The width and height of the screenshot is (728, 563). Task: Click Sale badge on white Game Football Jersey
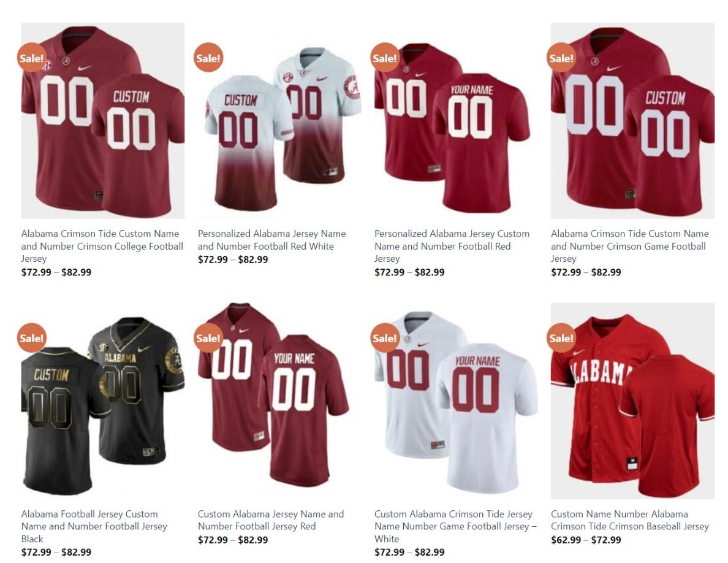(385, 338)
